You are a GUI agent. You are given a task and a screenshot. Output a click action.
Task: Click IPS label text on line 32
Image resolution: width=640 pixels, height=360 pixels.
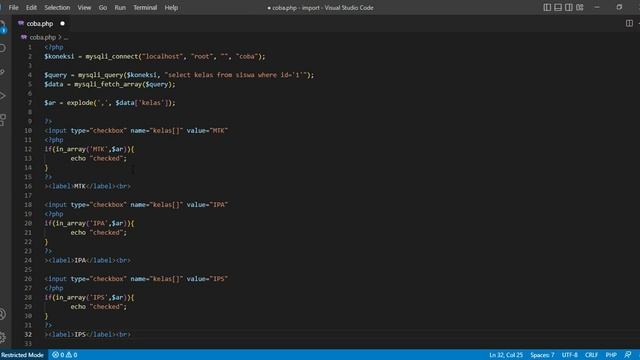pos(80,335)
